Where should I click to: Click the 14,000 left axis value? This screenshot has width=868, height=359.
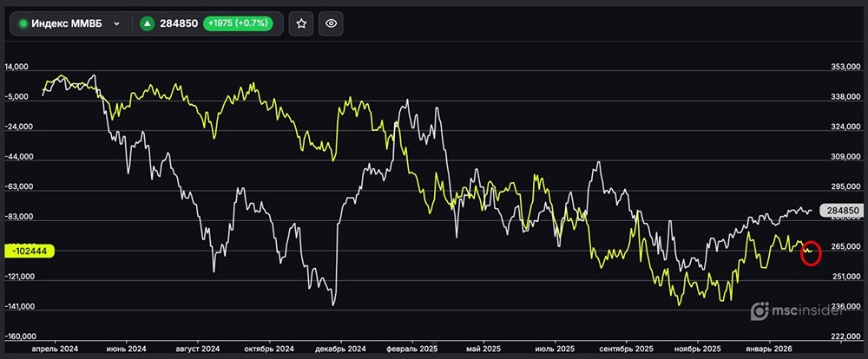click(18, 67)
